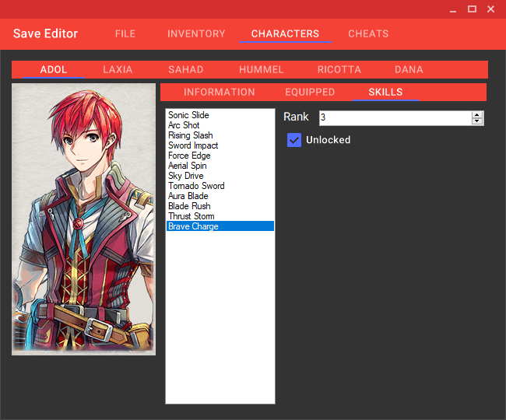Pick Blade Rush skill
Image resolution: width=506 pixels, height=420 pixels.
pyautogui.click(x=220, y=206)
